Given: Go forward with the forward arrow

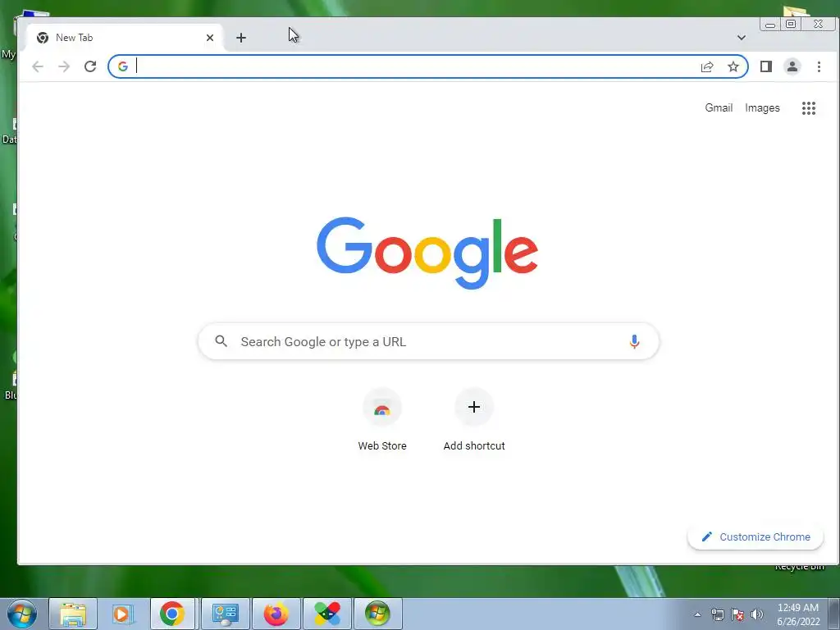Looking at the screenshot, I should point(64,66).
